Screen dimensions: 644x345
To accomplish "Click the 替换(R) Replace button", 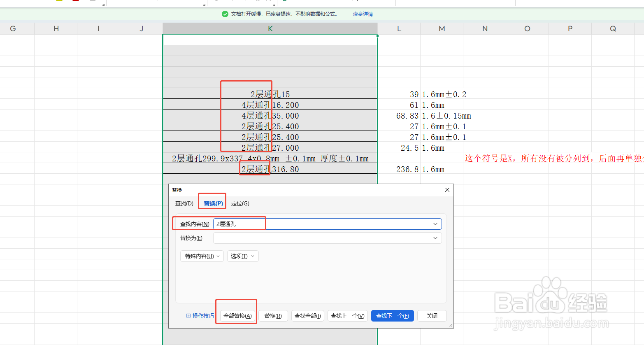I will [x=273, y=316].
